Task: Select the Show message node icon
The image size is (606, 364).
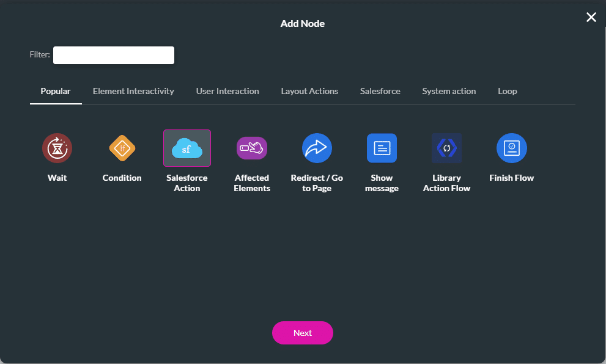Action: point(382,148)
